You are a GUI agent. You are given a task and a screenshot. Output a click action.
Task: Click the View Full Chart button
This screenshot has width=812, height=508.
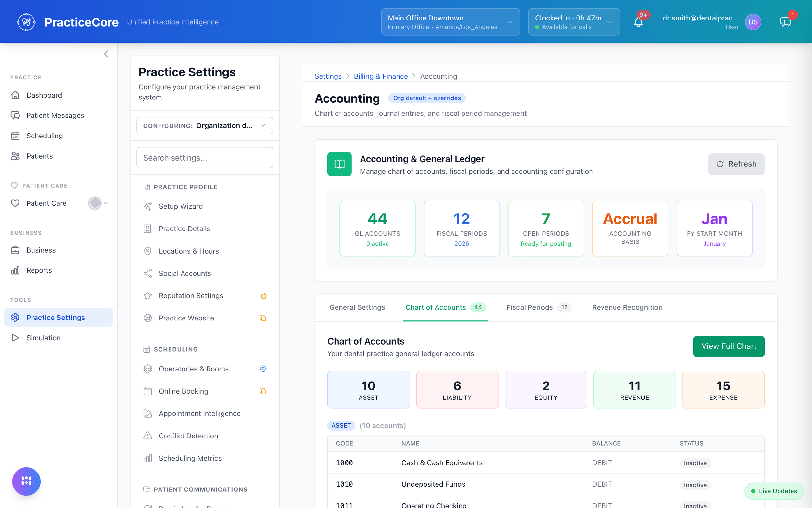click(x=729, y=346)
